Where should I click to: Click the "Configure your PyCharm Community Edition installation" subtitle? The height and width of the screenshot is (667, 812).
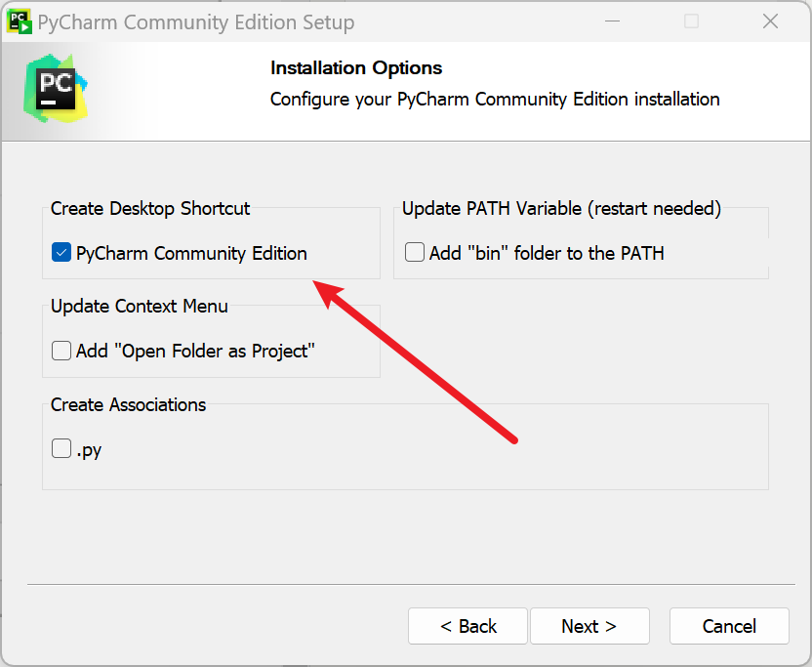pos(494,99)
